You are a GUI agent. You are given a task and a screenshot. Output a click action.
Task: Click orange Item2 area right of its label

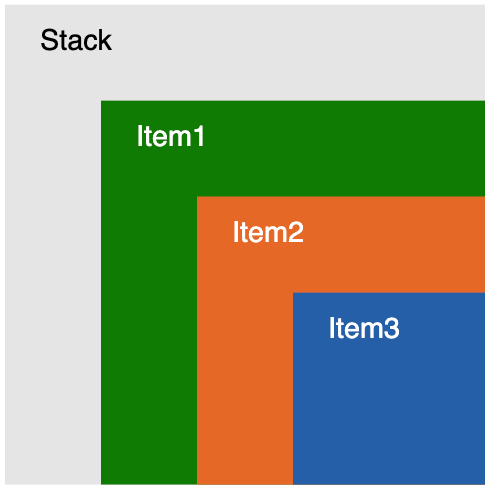(393, 232)
